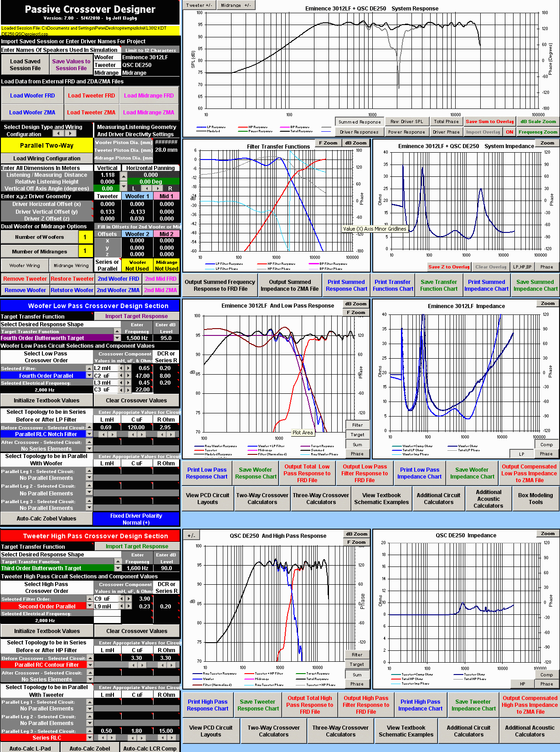
Task: Click Load Woofer FRD
Action: pyautogui.click(x=32, y=96)
